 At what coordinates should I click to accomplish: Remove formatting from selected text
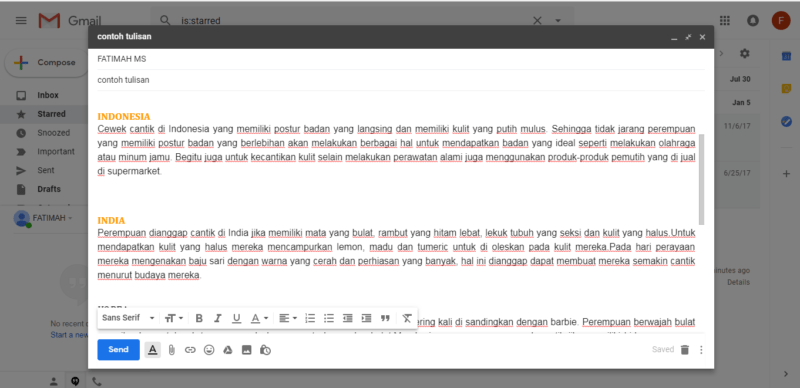tap(407, 318)
